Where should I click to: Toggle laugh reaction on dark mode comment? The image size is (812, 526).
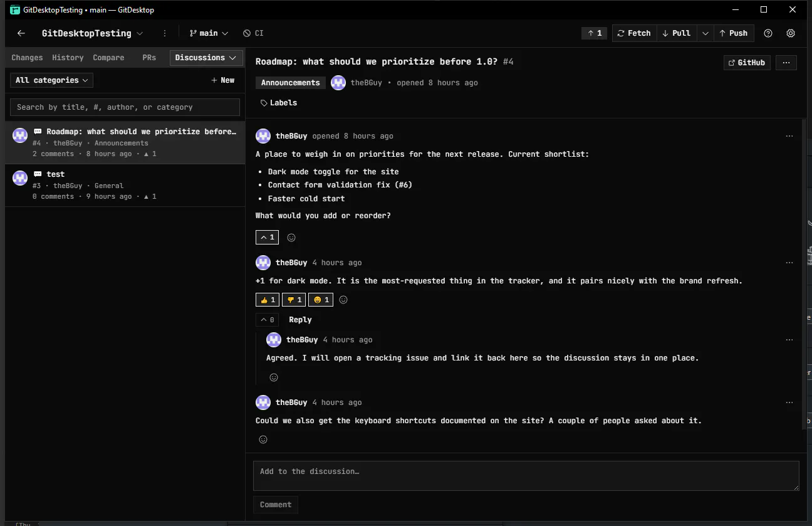(321, 300)
